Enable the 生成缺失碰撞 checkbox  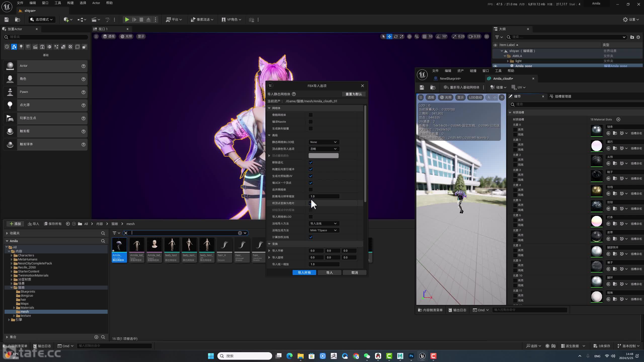[x=311, y=128]
